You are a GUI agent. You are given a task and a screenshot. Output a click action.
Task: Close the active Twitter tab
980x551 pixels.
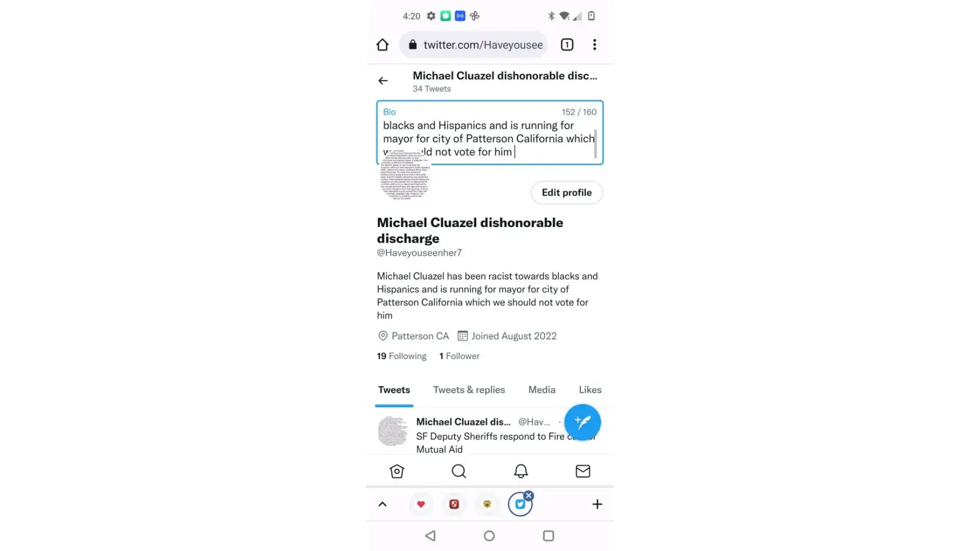point(529,496)
